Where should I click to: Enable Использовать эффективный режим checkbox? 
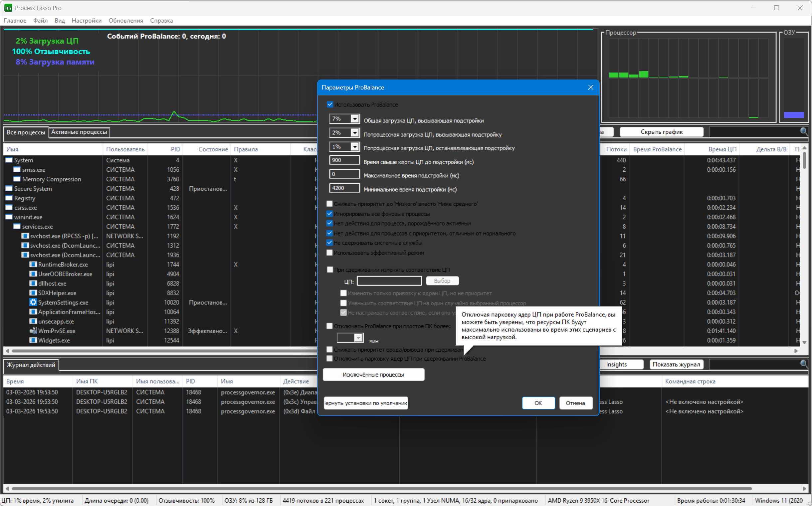click(330, 253)
